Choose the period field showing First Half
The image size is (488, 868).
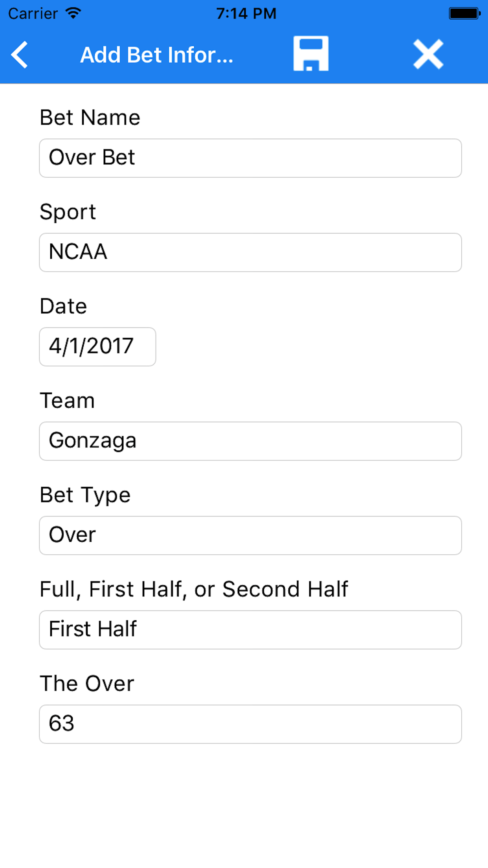pos(250,630)
